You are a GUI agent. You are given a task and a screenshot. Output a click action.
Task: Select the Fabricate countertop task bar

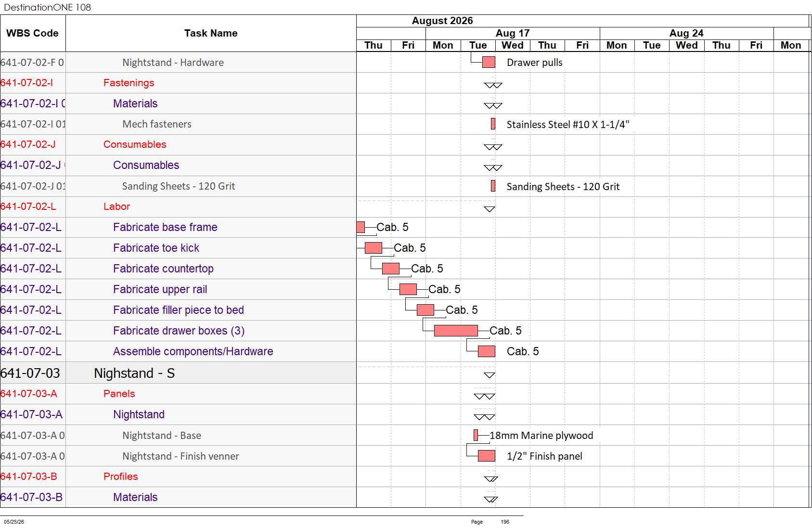click(391, 269)
